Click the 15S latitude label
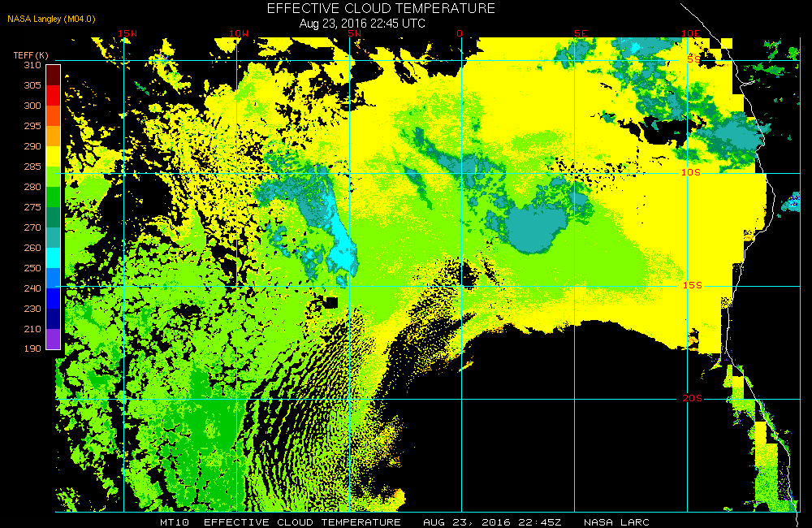Image resolution: width=812 pixels, height=528 pixels. [693, 285]
